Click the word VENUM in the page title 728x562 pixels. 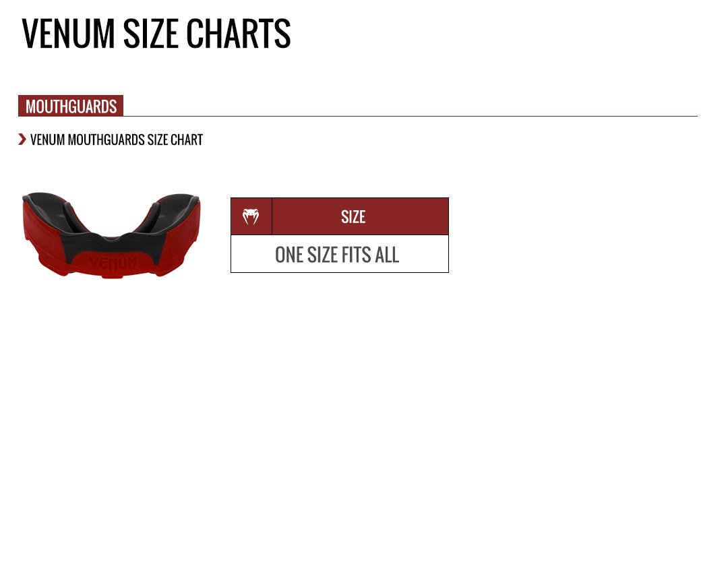[68, 34]
